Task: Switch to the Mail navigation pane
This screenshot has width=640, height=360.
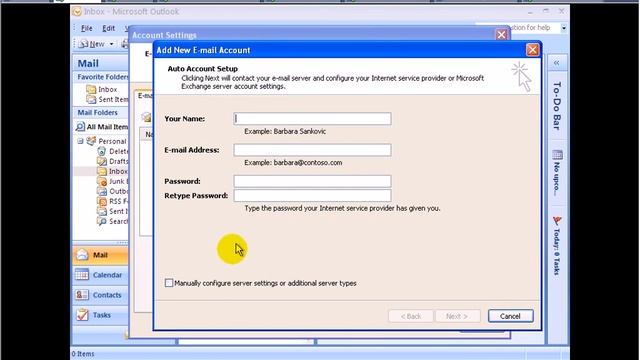Action: [100, 255]
